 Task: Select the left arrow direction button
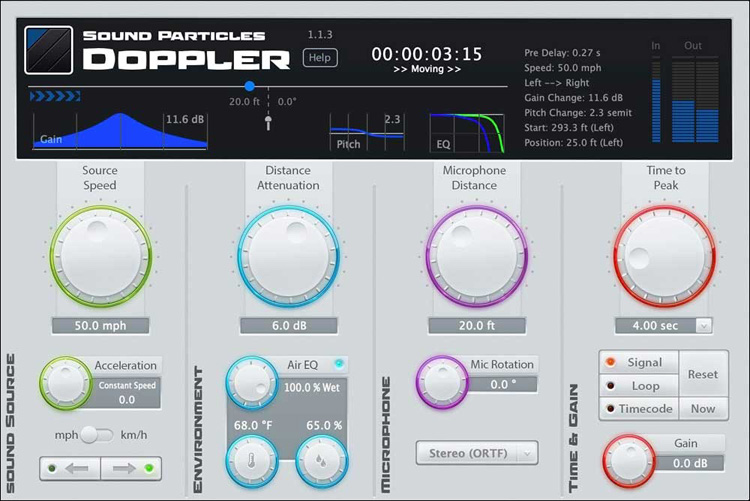pyautogui.click(x=70, y=468)
